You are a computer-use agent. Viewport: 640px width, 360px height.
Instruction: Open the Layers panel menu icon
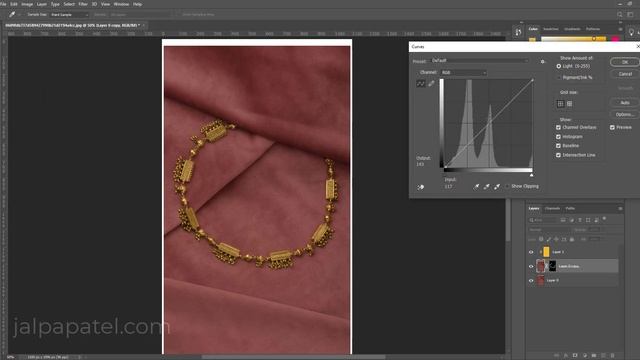click(x=620, y=209)
